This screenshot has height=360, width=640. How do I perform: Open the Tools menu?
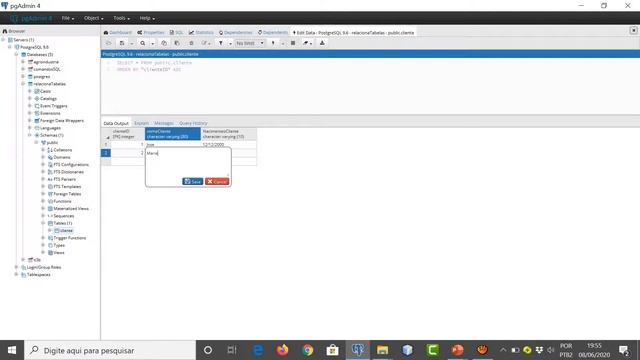pyautogui.click(x=122, y=18)
